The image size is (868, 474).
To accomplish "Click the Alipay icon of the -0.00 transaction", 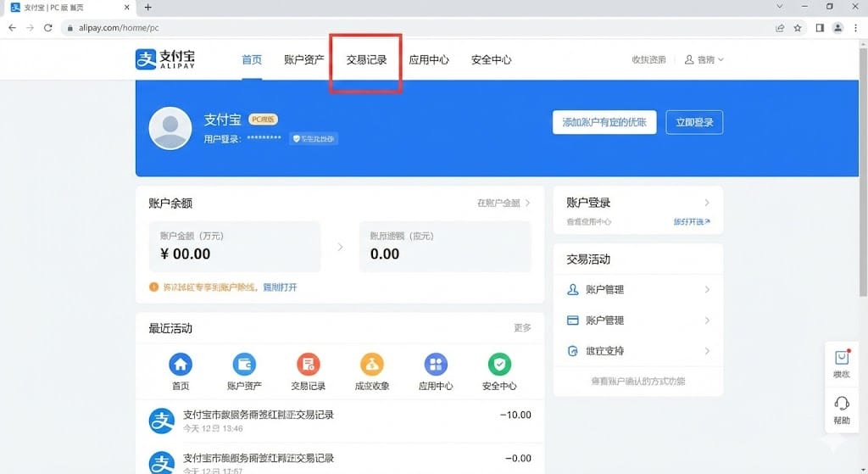I will point(162,462).
